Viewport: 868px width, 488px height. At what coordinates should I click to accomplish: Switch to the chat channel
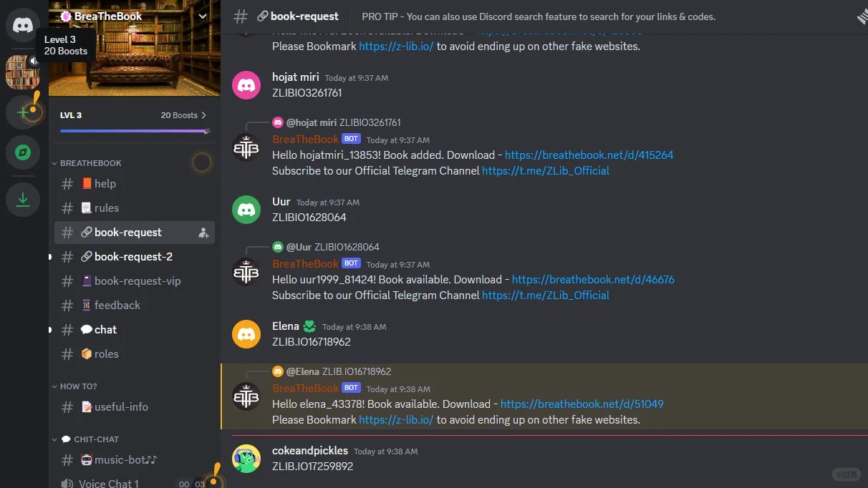[135, 329]
